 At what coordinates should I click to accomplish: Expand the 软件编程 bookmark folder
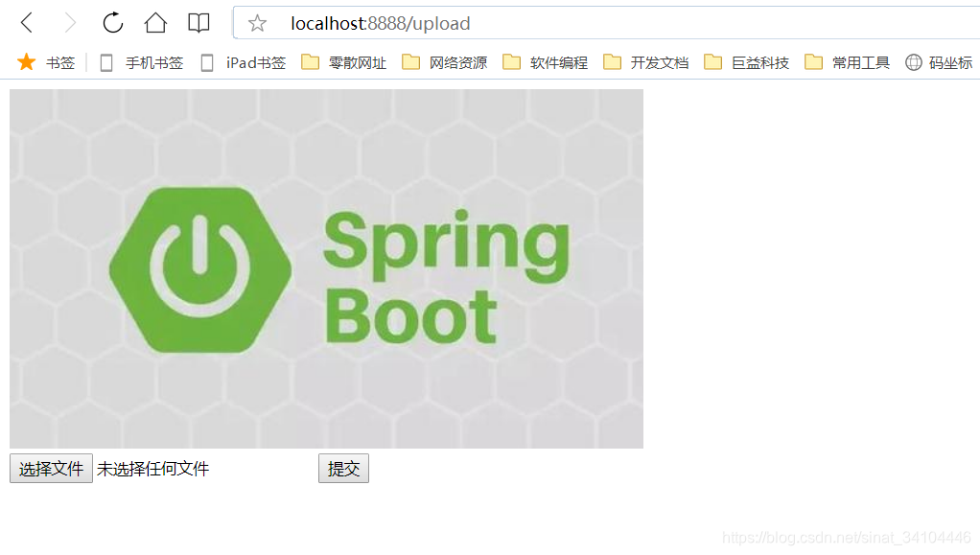(545, 62)
